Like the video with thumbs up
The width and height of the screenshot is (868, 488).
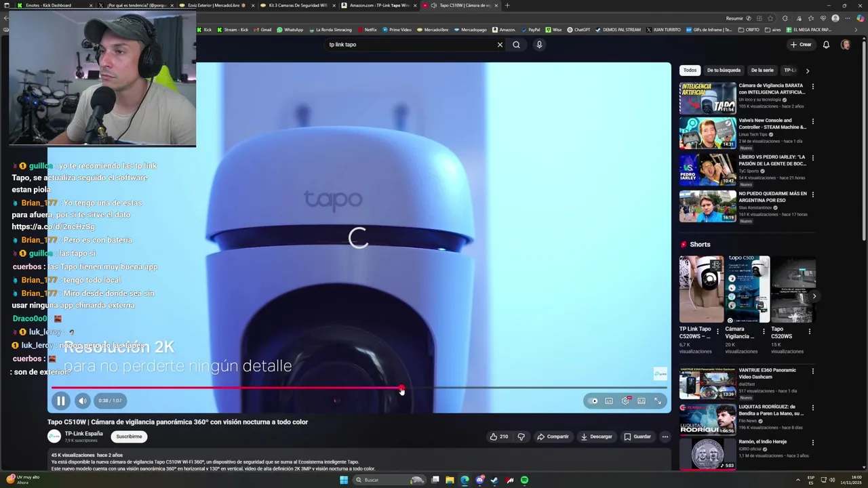pyautogui.click(x=499, y=436)
